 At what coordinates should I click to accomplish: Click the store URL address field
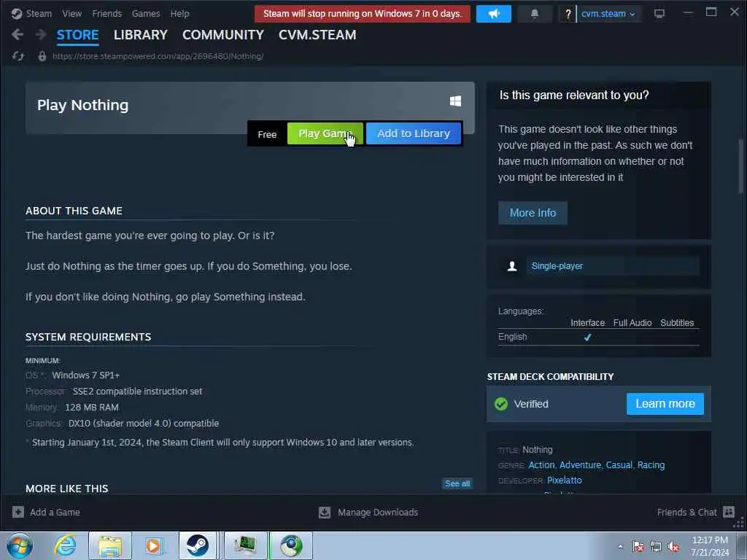[x=158, y=56]
